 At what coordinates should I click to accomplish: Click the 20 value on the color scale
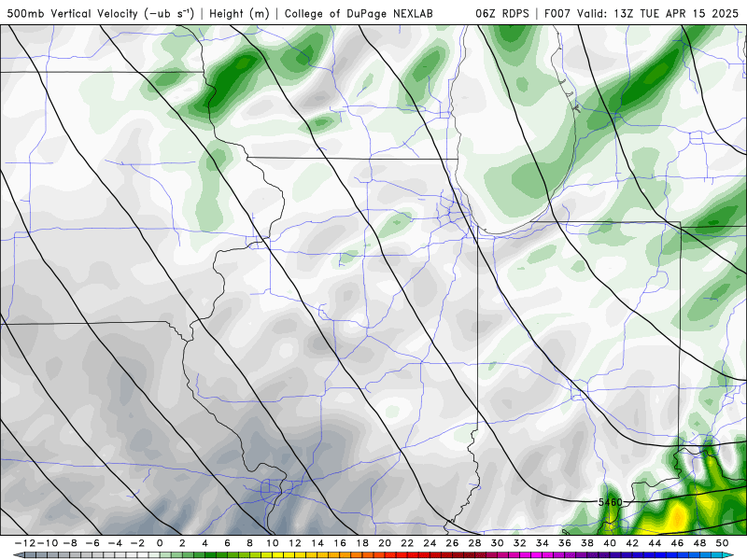(385, 543)
